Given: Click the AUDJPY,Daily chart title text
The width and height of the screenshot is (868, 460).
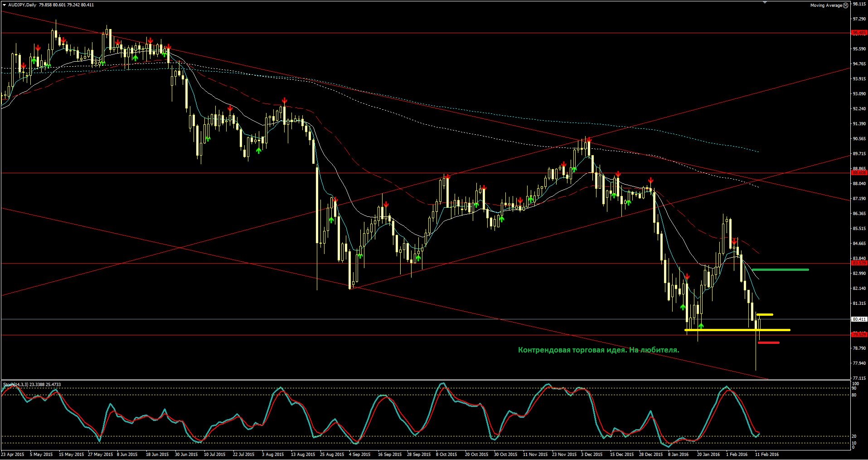Looking at the screenshot, I should 23,5.
